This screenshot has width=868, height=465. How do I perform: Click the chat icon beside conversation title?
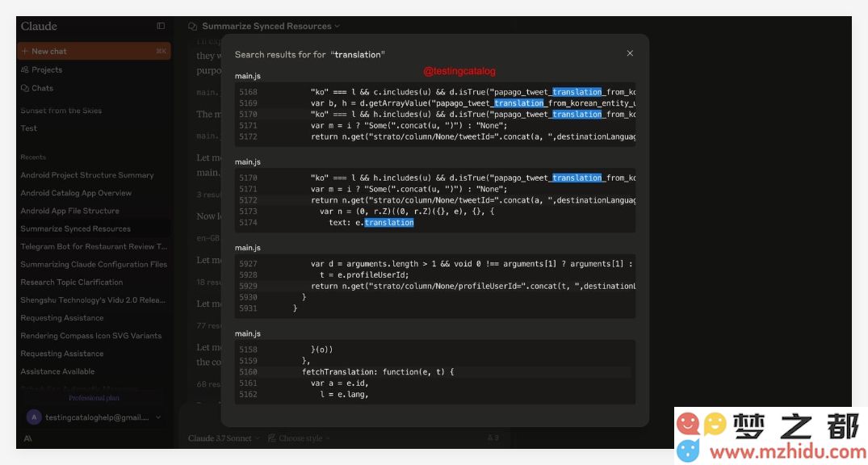pos(193,26)
